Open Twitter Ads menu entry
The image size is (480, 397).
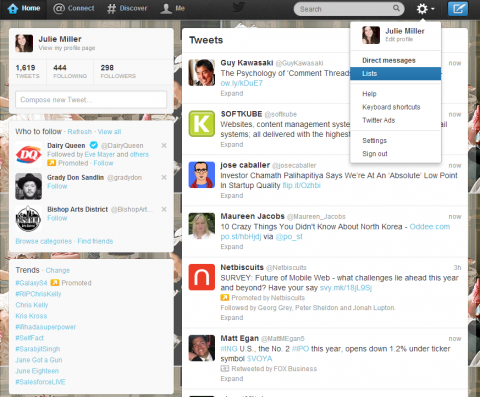click(x=378, y=120)
